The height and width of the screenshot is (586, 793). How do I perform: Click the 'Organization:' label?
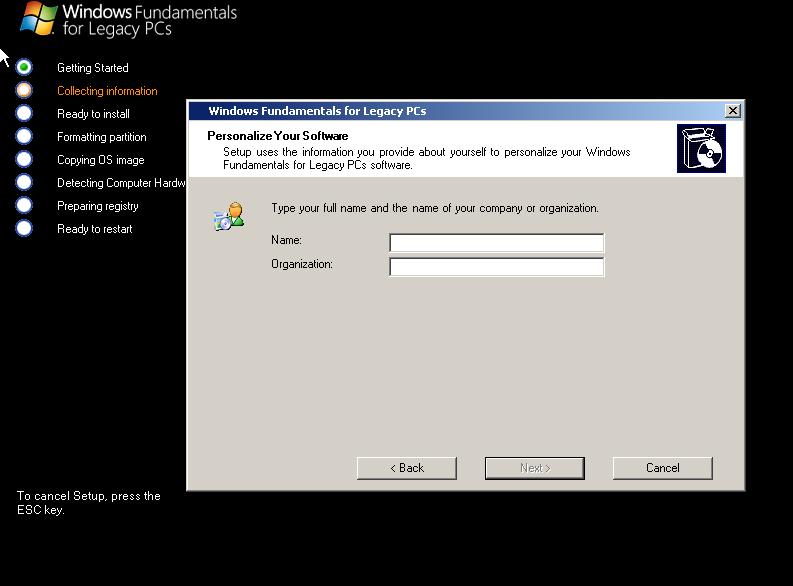pyautogui.click(x=302, y=264)
